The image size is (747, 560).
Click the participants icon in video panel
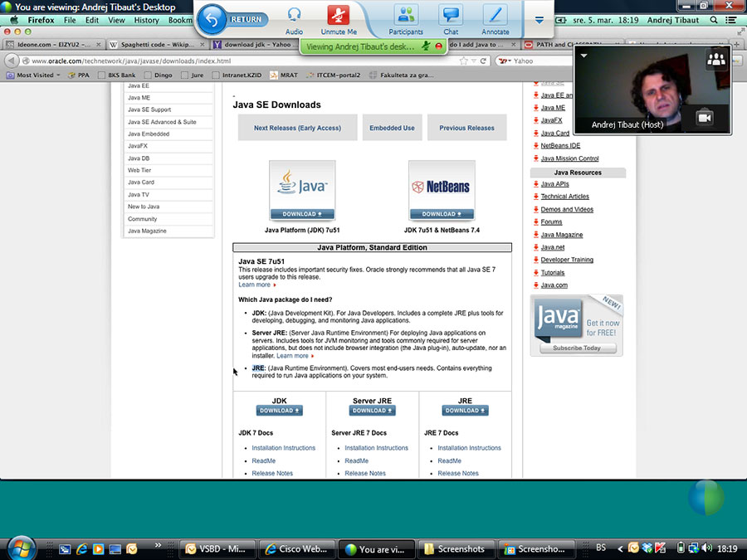point(715,59)
